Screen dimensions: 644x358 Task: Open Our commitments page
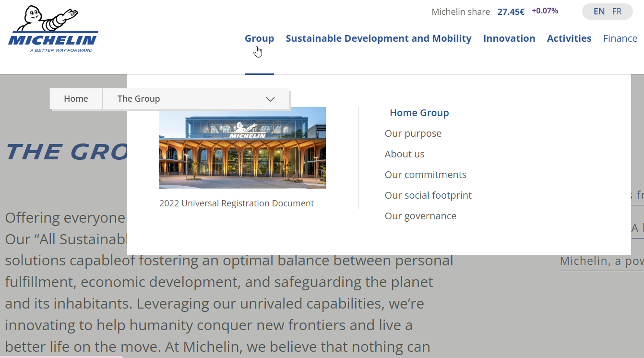coord(426,175)
